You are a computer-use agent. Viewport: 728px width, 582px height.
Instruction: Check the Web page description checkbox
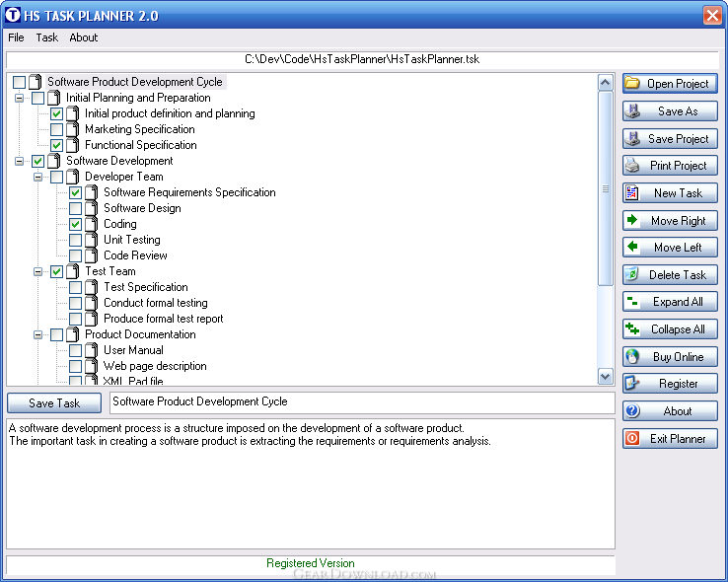(75, 366)
